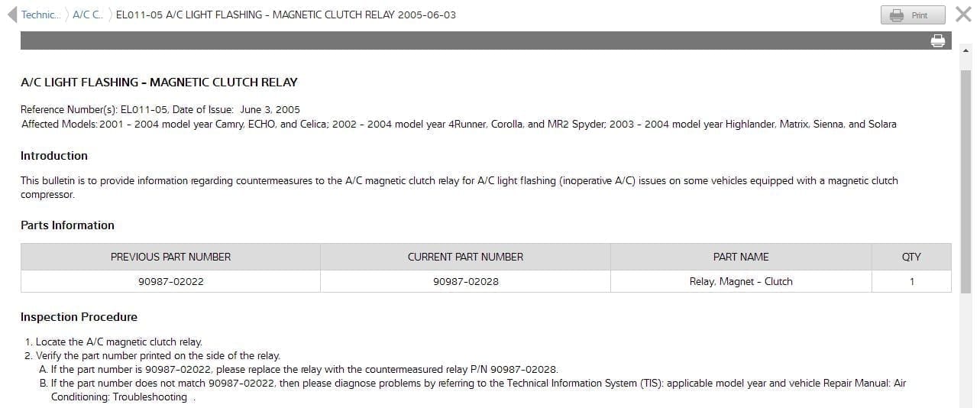This screenshot has height=408, width=980.
Task: Click the PREVIOUS PART NUMBER column header
Action: coord(170,257)
